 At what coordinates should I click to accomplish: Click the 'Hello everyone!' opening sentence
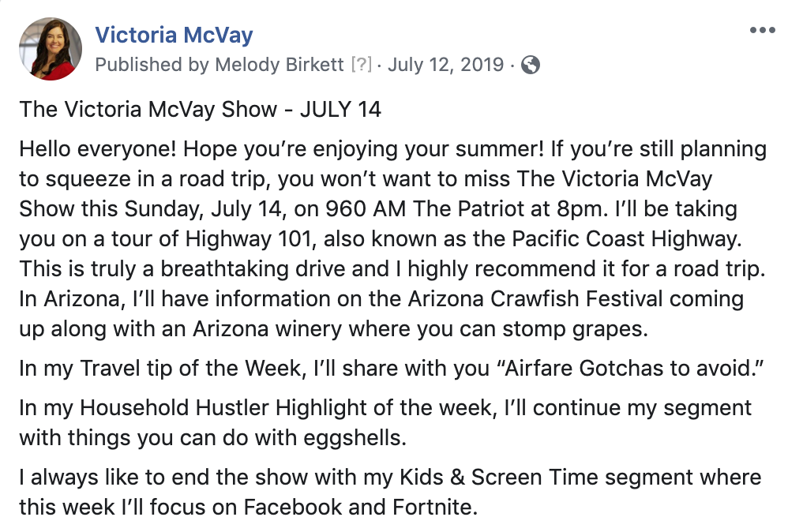tap(98, 148)
